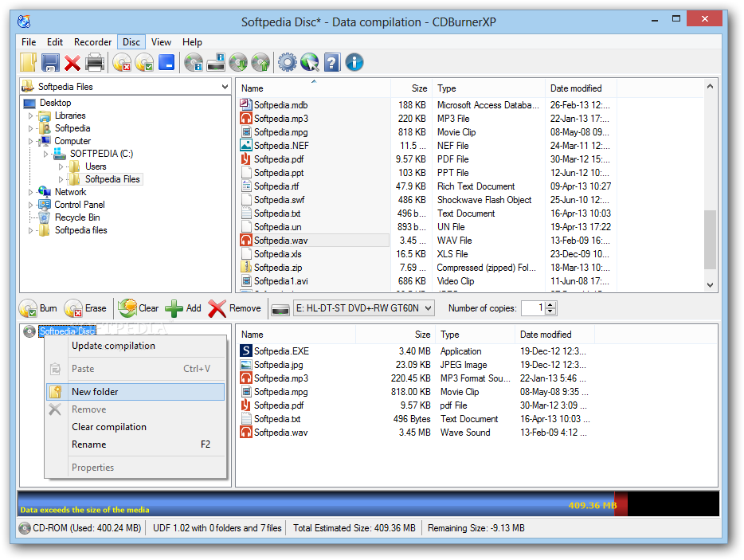
Task: Click the Softpedia.pdf icon in compilation list
Action: [x=246, y=405]
